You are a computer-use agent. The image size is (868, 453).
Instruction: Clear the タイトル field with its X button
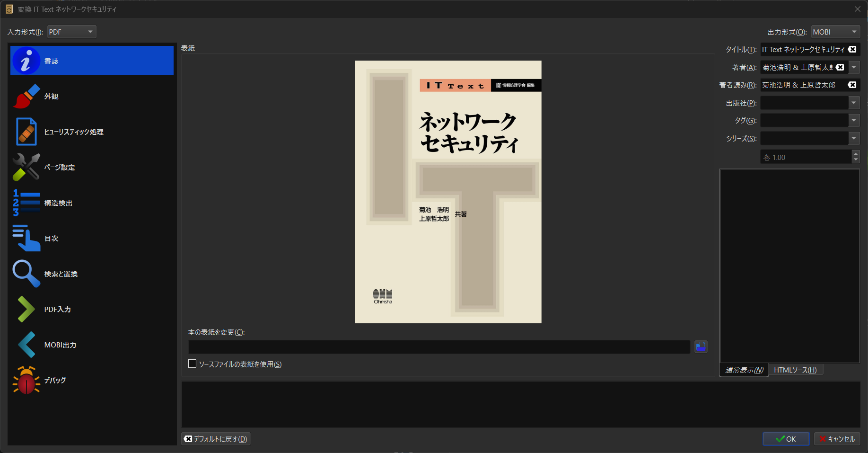852,49
